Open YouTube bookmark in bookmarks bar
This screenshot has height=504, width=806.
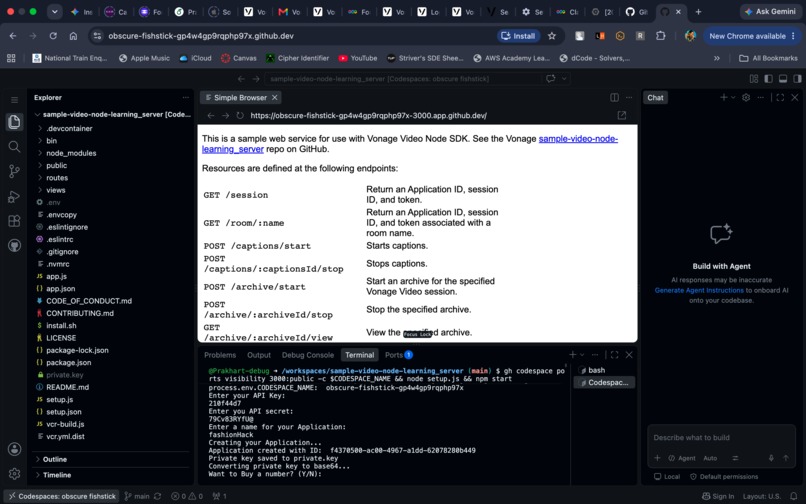(357, 58)
